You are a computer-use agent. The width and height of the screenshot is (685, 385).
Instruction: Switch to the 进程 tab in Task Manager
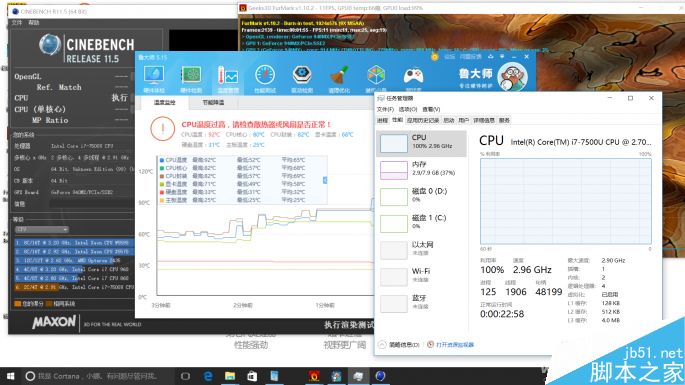[x=383, y=120]
